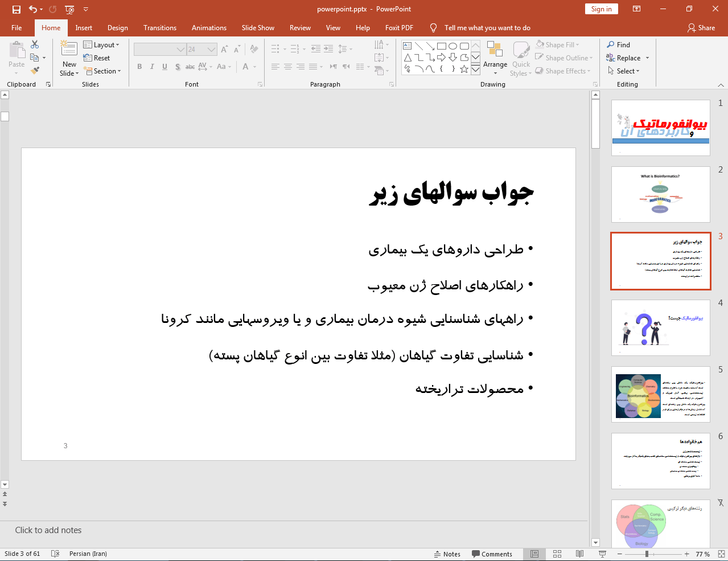
Task: Toggle italic formatting
Action: tap(151, 67)
